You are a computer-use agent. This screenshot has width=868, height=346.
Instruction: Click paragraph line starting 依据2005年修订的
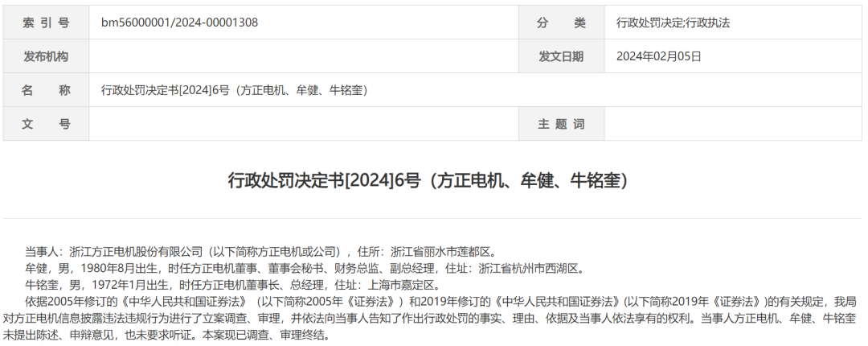[x=440, y=303]
